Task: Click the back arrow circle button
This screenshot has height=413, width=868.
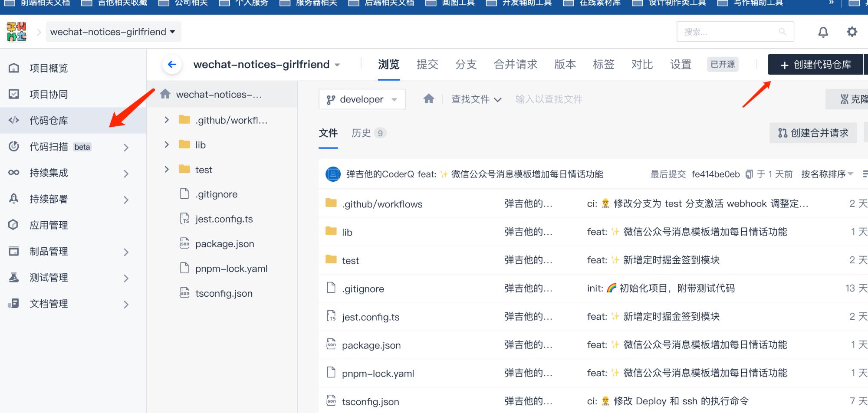Action: point(172,65)
